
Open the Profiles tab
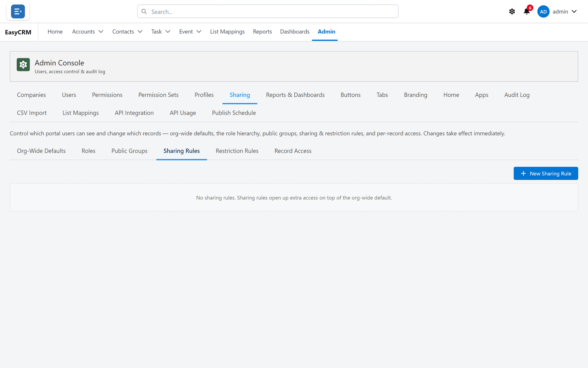click(x=204, y=95)
